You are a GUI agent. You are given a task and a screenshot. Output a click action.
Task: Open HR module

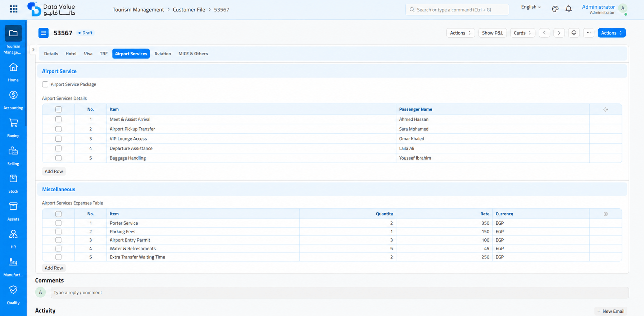(x=13, y=239)
